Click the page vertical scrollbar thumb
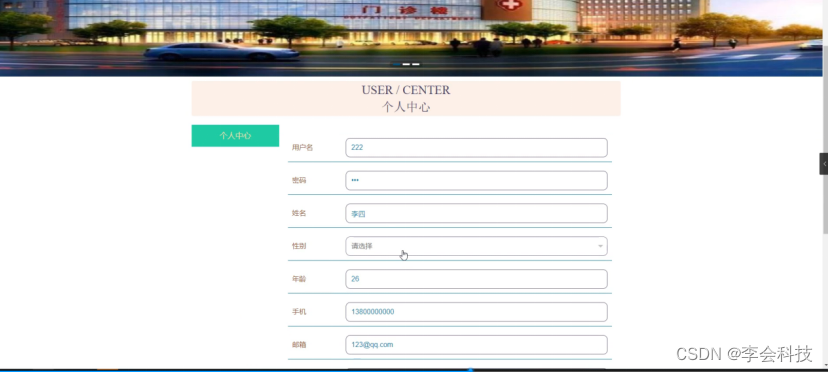The height and width of the screenshot is (372, 828). 825,140
